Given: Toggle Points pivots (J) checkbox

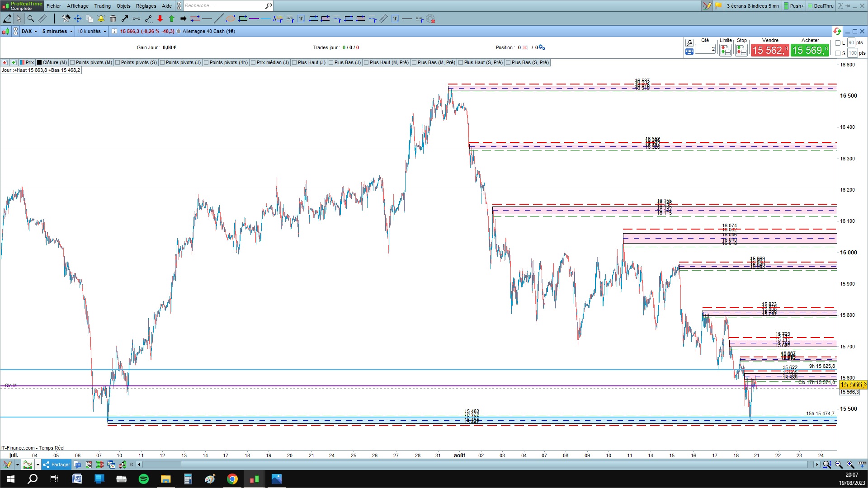Looking at the screenshot, I should 162,62.
